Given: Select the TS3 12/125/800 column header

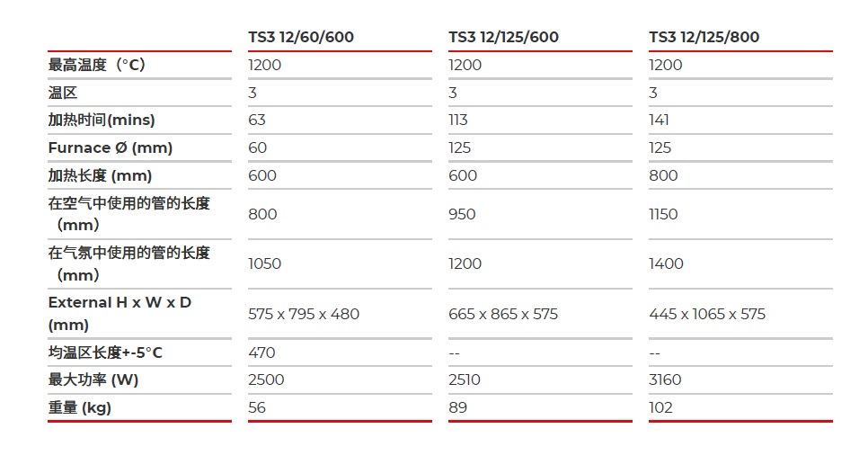Looking at the screenshot, I should point(704,37).
